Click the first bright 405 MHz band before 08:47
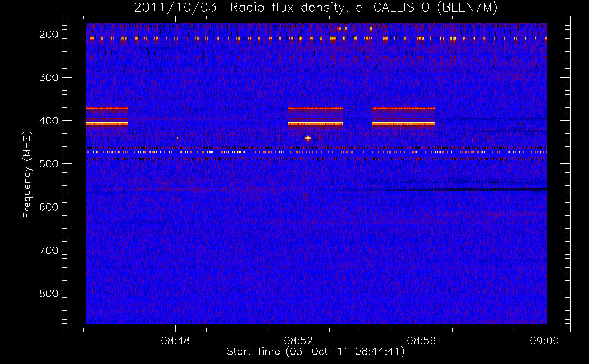589x364 pixels. [107, 123]
